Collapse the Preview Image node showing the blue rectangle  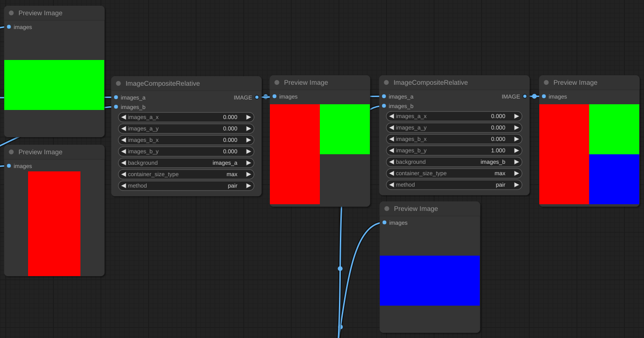click(387, 209)
